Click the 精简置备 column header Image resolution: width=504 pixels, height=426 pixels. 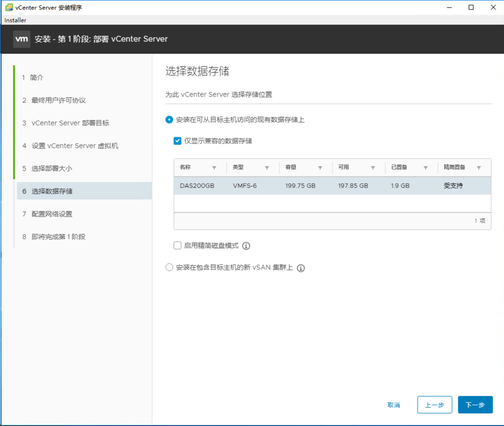coord(455,167)
